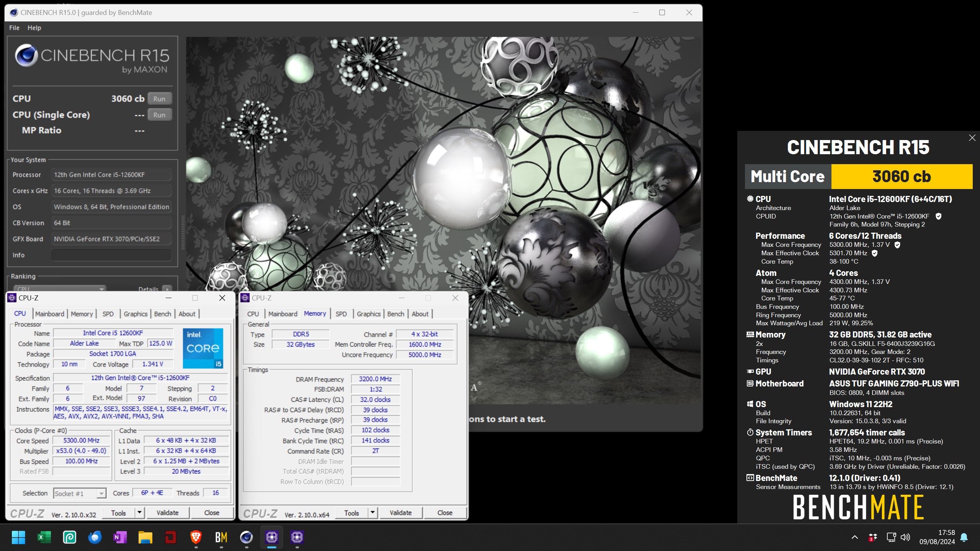Click DRAM Frequency 3200.0 MHz value
This screenshot has width=980, height=551.
[x=376, y=379]
